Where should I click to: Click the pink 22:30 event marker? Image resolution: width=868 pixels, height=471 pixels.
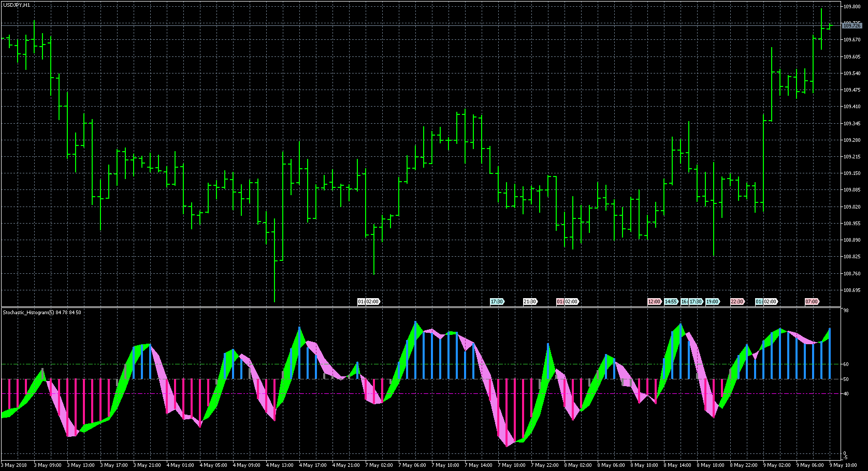(736, 302)
